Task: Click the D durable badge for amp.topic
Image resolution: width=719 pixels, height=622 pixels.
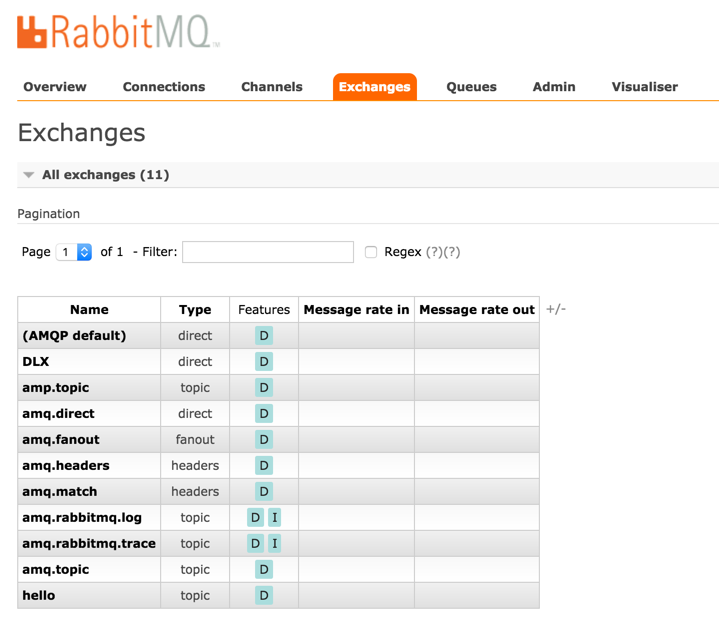Action: (264, 388)
